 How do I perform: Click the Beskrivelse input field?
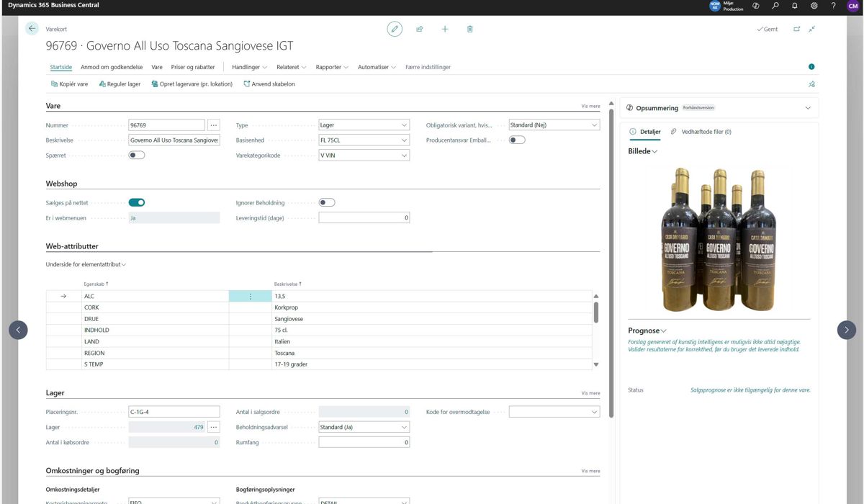pos(174,140)
